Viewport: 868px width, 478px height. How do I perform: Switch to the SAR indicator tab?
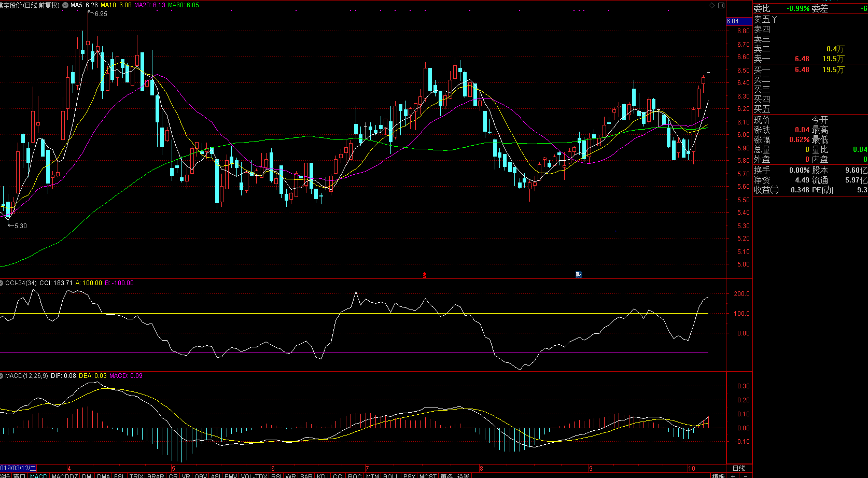[x=306, y=475]
